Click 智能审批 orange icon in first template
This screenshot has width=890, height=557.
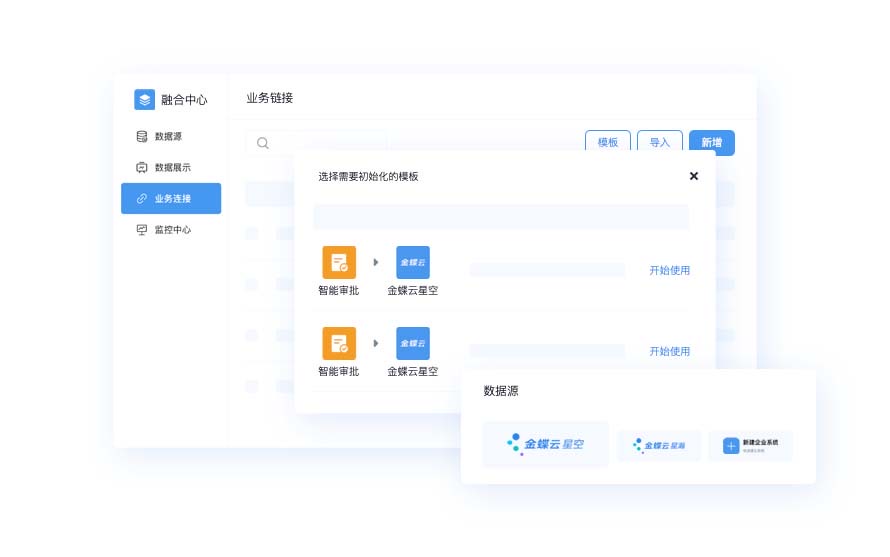(x=339, y=262)
